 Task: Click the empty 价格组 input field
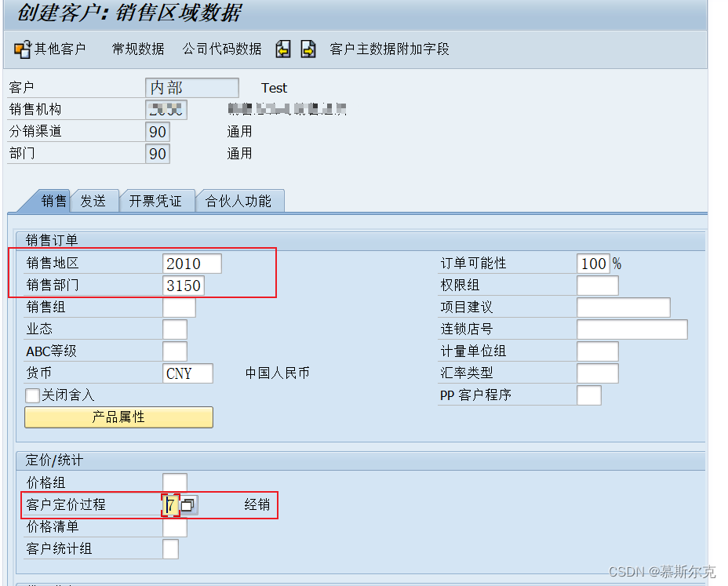pyautogui.click(x=173, y=482)
